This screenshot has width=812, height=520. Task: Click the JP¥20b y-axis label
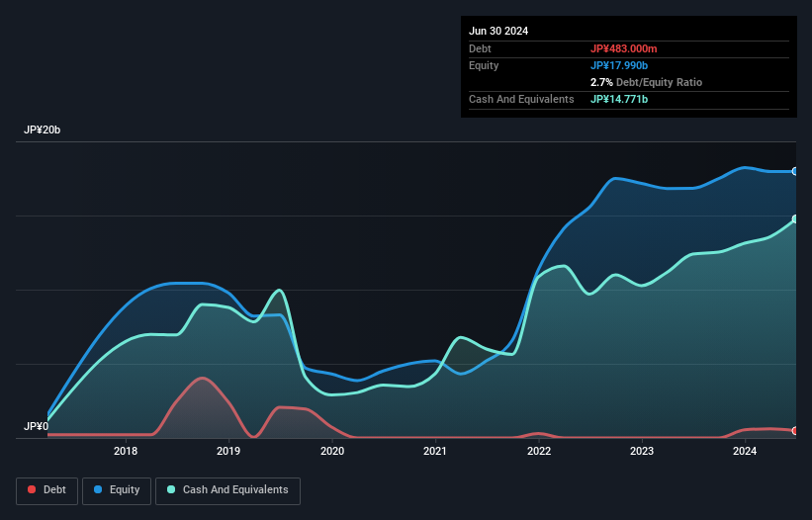tap(42, 130)
